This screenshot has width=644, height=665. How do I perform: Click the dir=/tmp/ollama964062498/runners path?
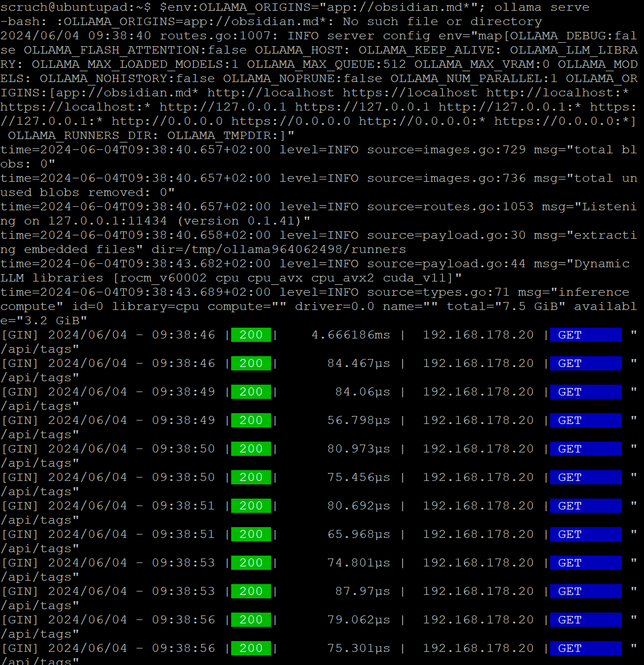coord(279,250)
